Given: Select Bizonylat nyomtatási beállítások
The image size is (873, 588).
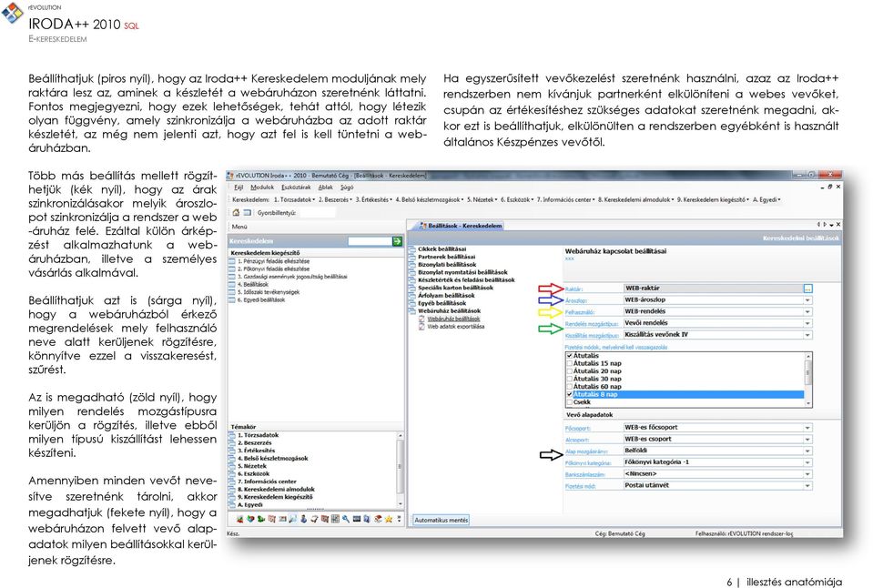Looking at the screenshot, I should coord(462,273).
